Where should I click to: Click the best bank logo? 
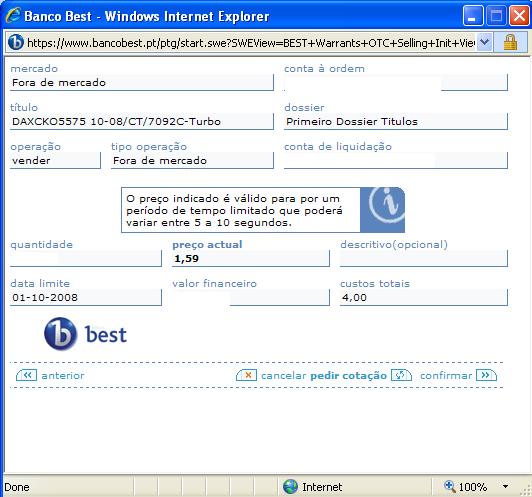coord(86,334)
